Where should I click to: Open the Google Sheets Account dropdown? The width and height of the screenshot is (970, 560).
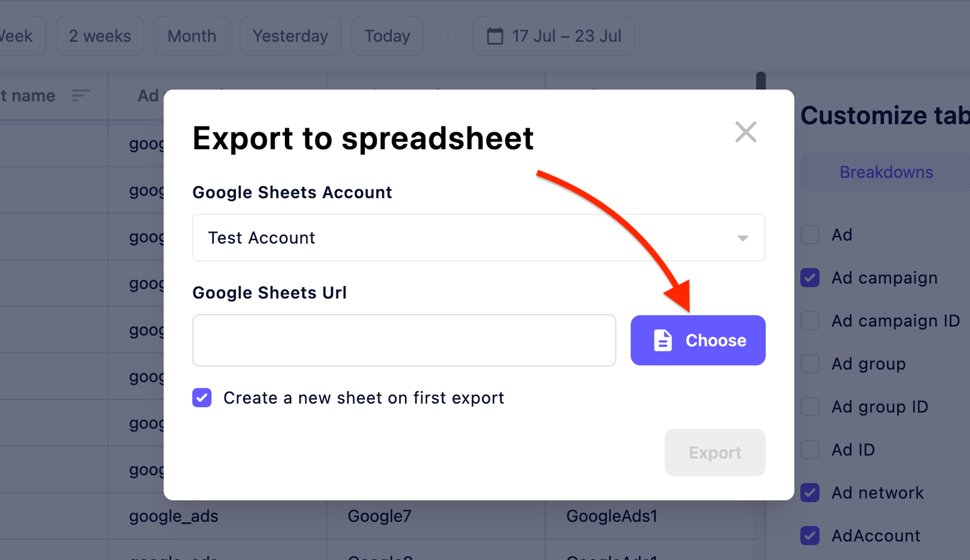tap(478, 238)
